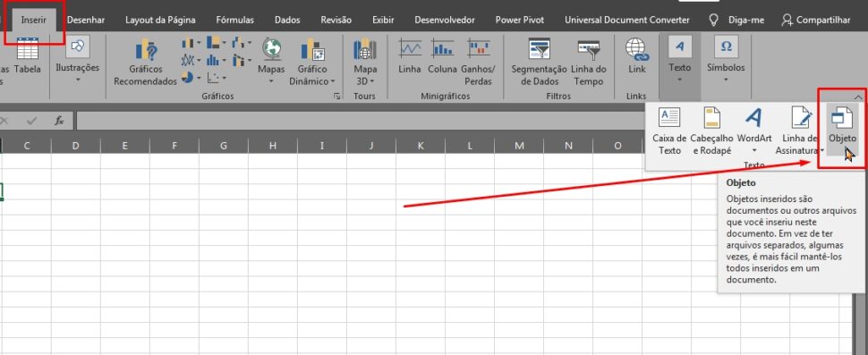Collapse the ribbon with the chevron

(858, 97)
